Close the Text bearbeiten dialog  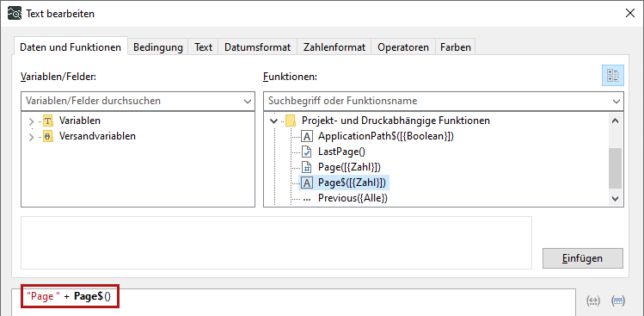click(x=629, y=13)
